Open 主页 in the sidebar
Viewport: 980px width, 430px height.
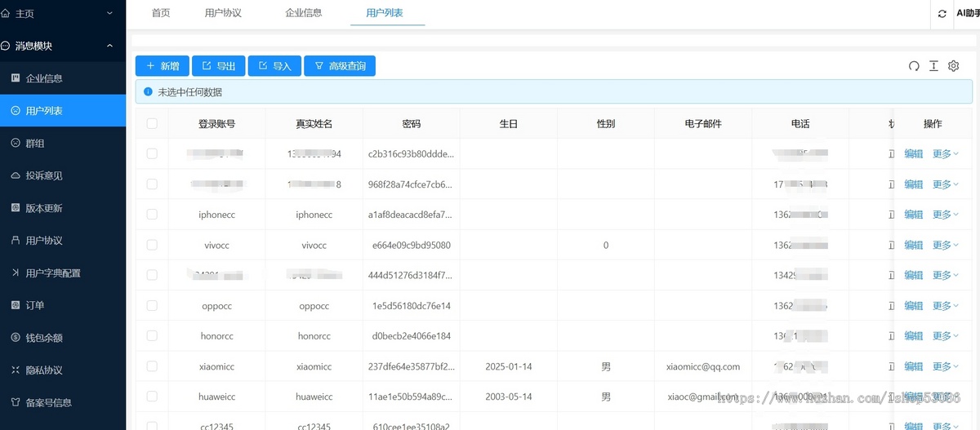pyautogui.click(x=63, y=14)
